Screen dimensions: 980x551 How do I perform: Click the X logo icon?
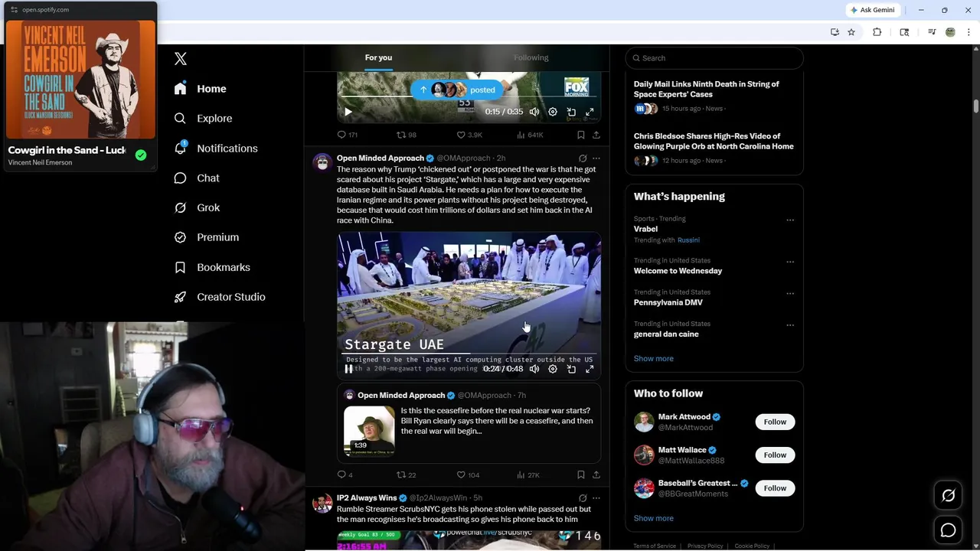tap(181, 59)
